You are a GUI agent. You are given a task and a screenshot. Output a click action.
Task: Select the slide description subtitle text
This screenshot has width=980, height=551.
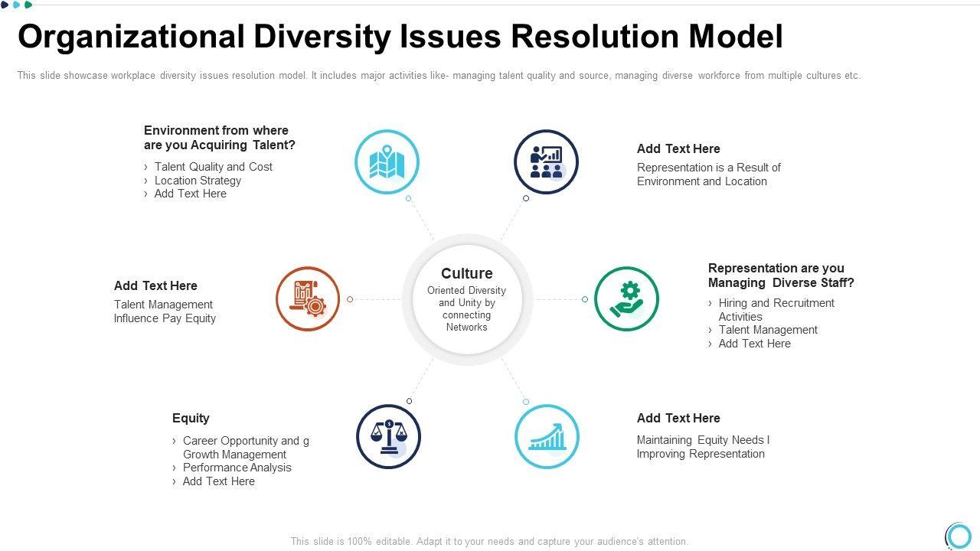point(439,76)
